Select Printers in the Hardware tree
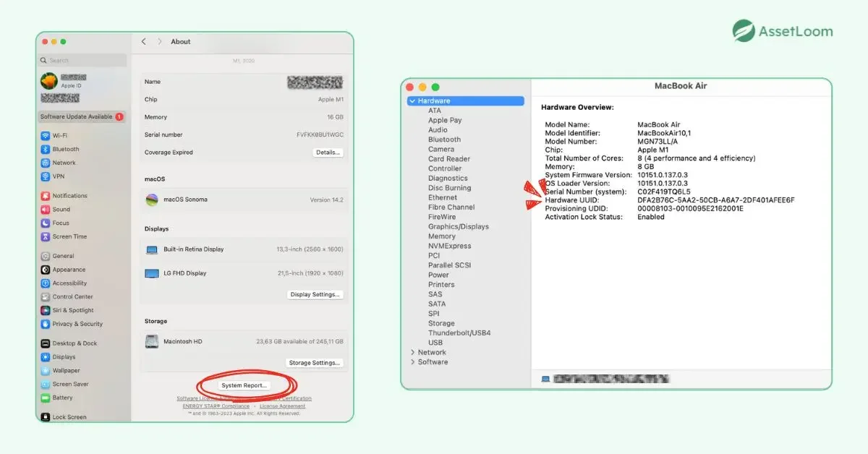The image size is (868, 454). click(x=441, y=285)
